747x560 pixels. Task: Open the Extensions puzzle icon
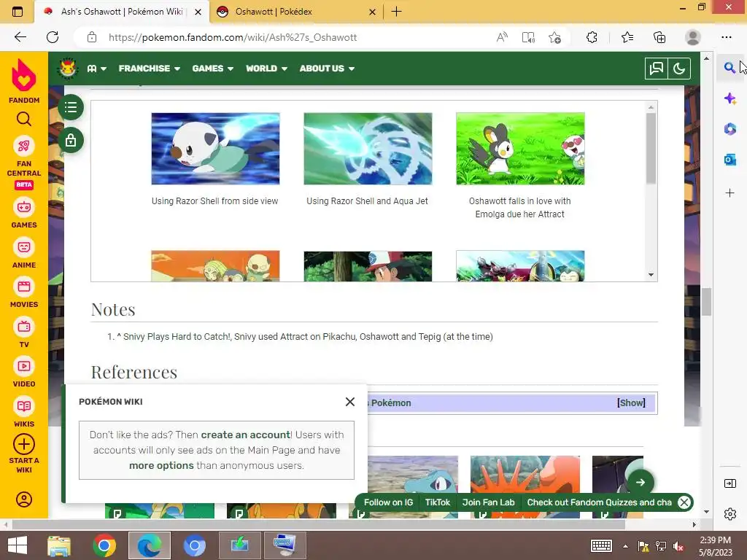[592, 37]
